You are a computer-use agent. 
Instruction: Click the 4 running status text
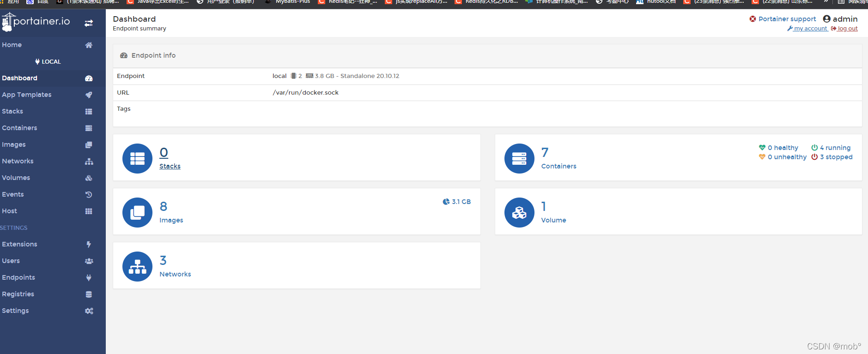click(x=835, y=148)
